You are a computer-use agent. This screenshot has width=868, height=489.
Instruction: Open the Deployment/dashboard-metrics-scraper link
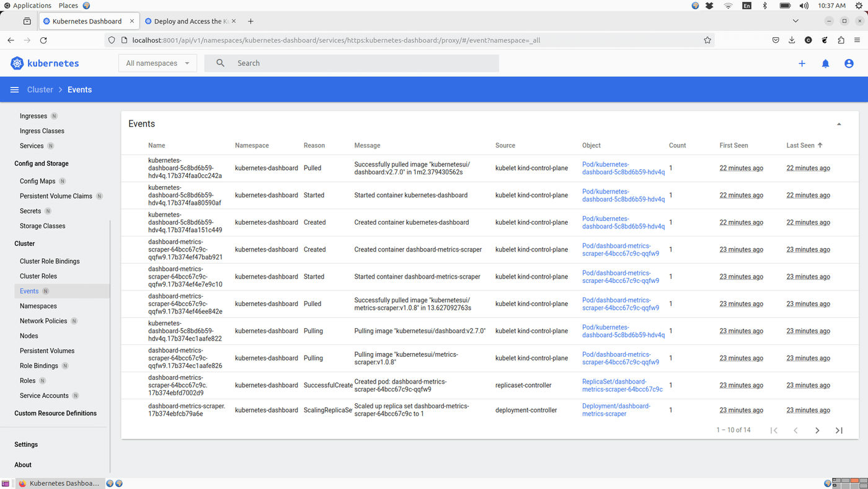click(616, 410)
